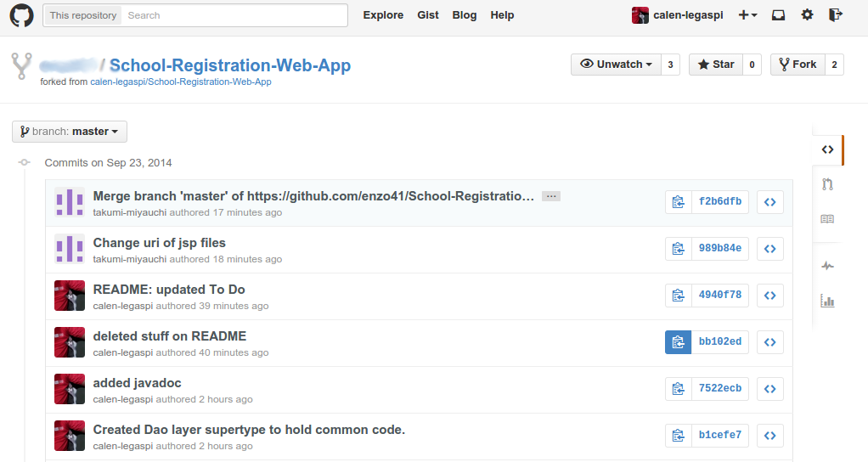This screenshot has width=868, height=462.
Task: Click avatar beside README updated To Do
Action: [70, 295]
